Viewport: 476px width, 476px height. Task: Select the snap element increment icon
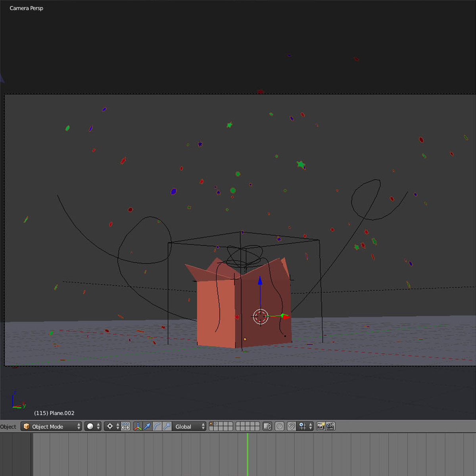302,426
